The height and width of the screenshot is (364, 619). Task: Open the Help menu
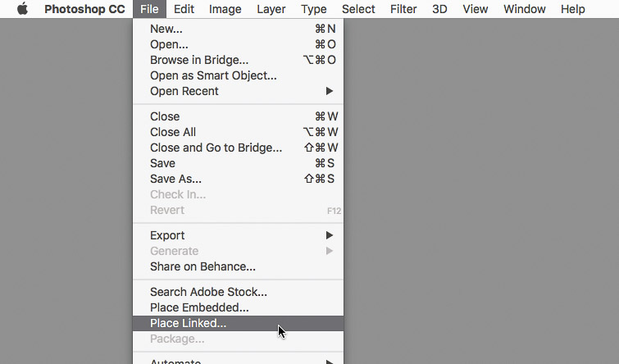[x=573, y=9]
